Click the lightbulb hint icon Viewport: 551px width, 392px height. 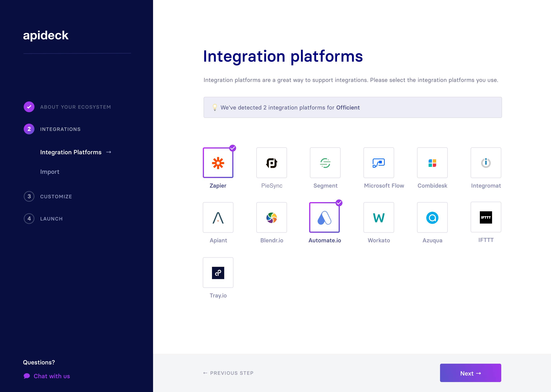[x=215, y=107]
